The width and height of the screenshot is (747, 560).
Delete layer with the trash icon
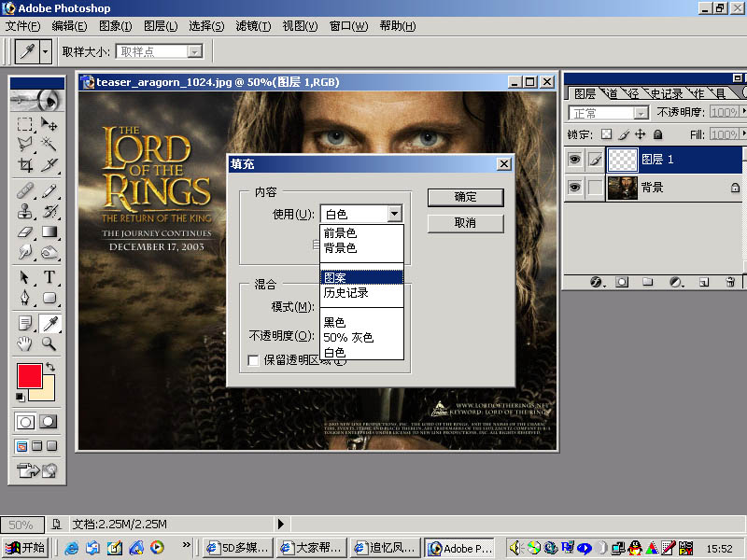pos(730,282)
